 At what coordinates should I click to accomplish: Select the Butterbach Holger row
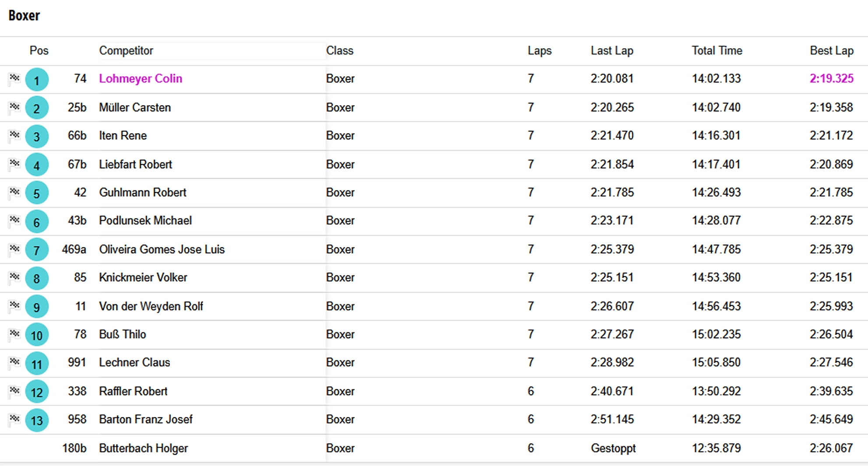434,448
